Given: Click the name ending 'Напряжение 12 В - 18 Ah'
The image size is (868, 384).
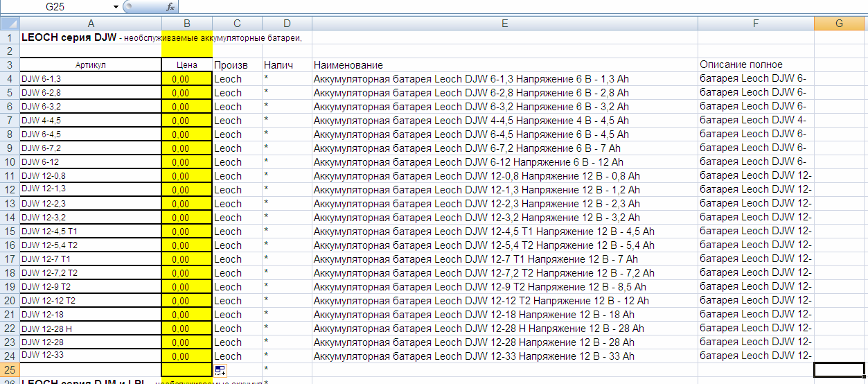Looking at the screenshot, I should pyautogui.click(x=505, y=315).
